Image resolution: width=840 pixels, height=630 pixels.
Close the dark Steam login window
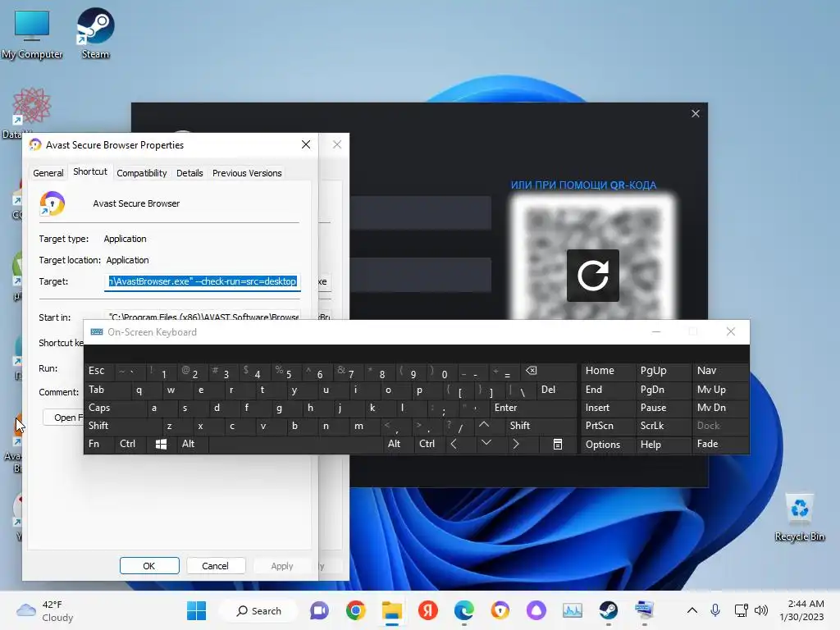696,113
